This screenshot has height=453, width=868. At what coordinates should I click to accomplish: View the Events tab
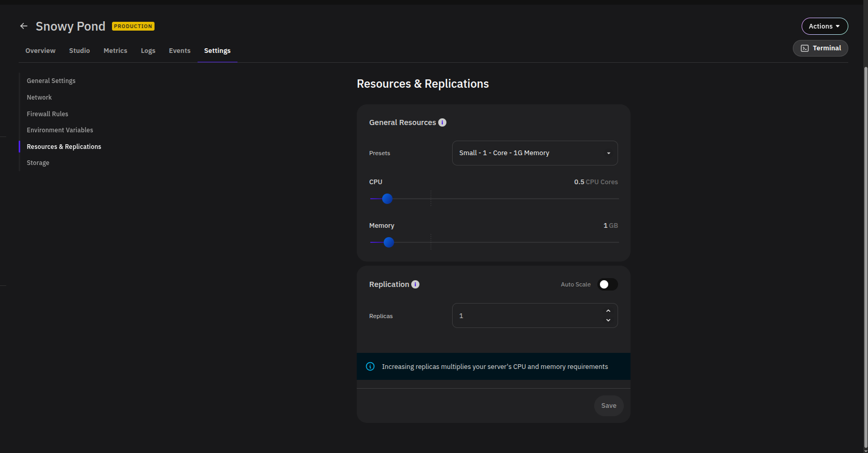179,51
